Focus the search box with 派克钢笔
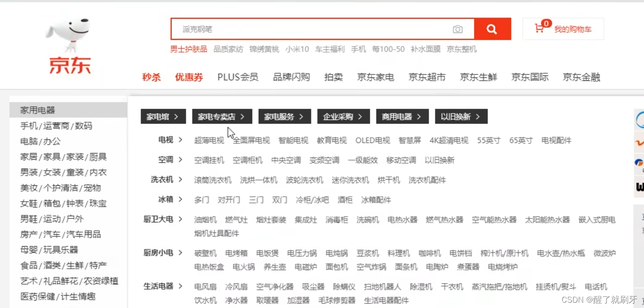644x308 pixels. pyautogui.click(x=322, y=29)
